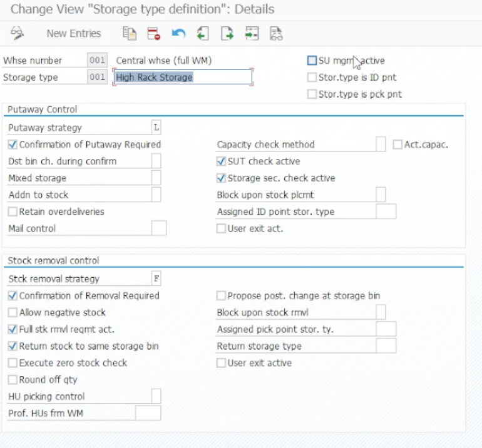Click the Copy As toolbar icon

130,34
